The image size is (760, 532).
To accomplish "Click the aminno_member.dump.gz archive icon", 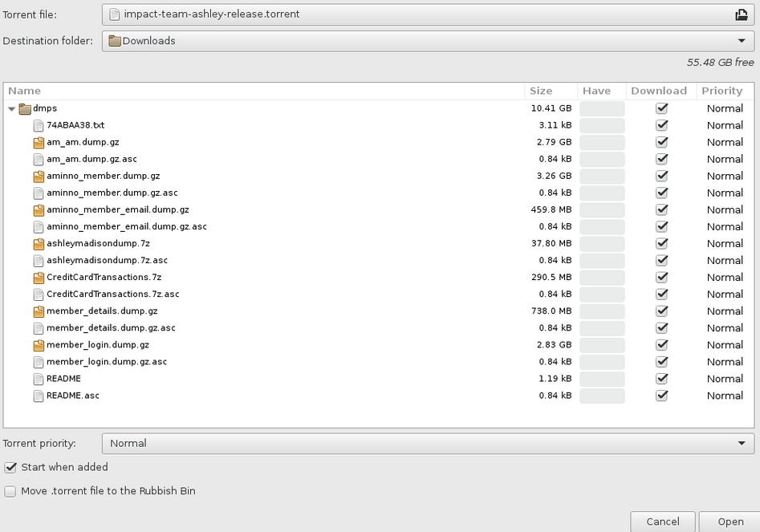I will pos(39,177).
